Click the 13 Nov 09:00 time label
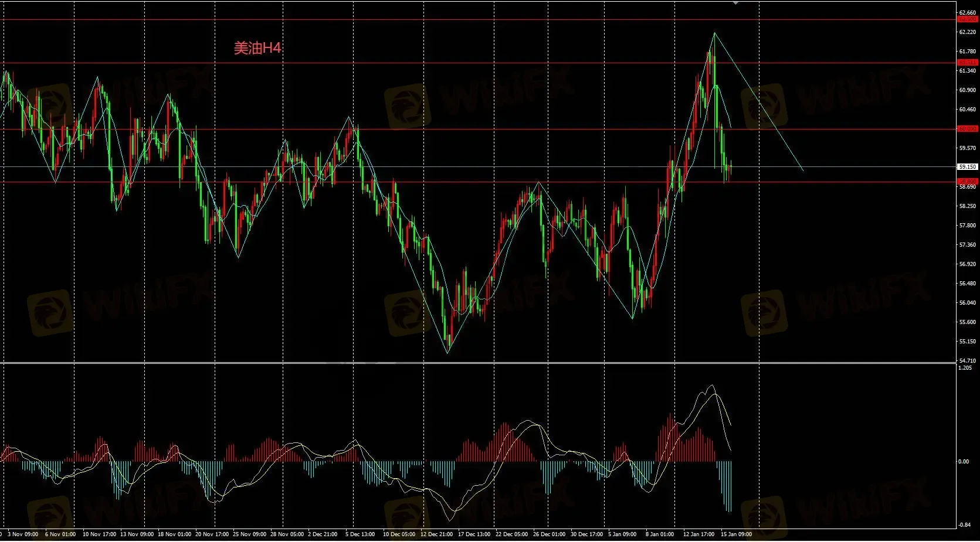The image size is (980, 542). coord(137,534)
